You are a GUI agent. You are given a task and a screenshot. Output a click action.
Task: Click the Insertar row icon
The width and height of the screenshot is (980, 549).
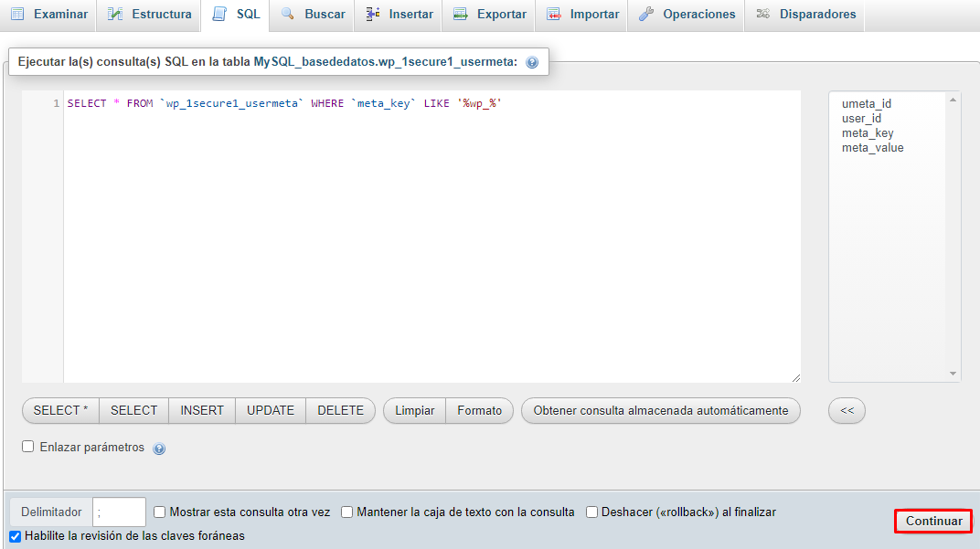tap(373, 14)
